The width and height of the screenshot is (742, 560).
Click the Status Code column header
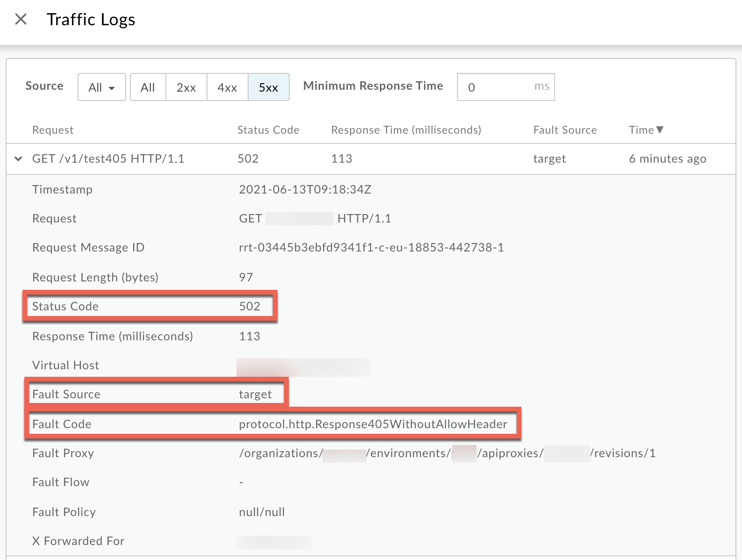pos(268,130)
